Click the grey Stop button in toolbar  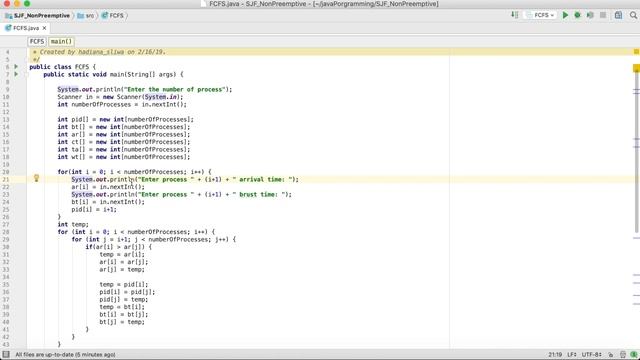coord(603,15)
